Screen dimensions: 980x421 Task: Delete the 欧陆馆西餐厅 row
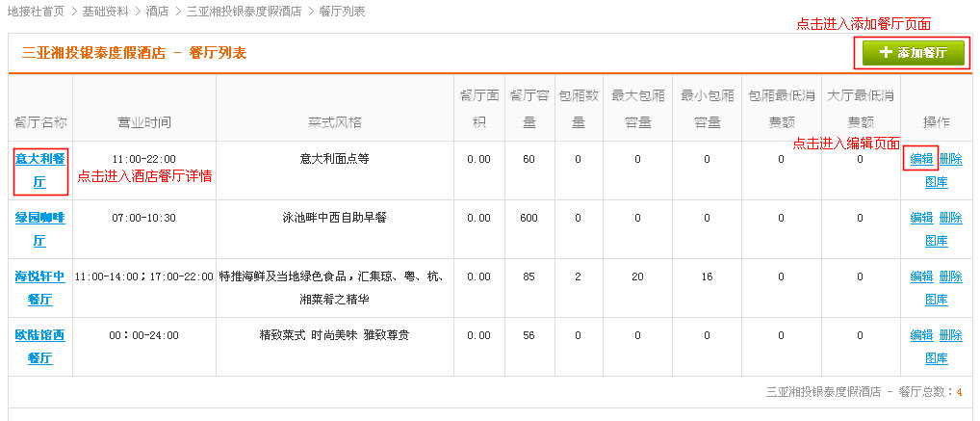950,335
